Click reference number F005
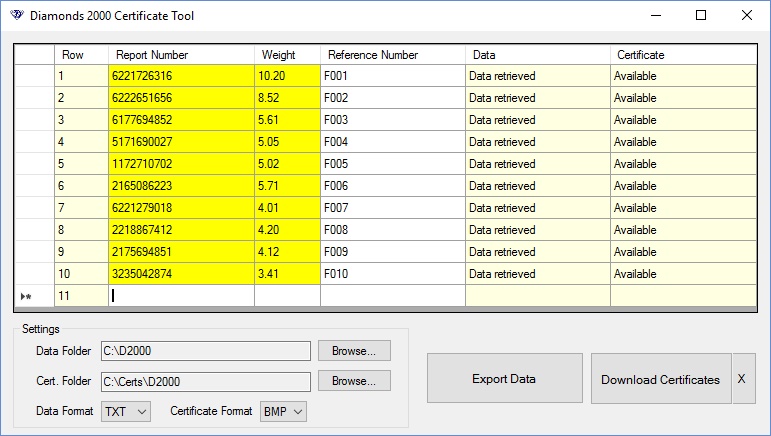771x436 pixels. coord(392,164)
